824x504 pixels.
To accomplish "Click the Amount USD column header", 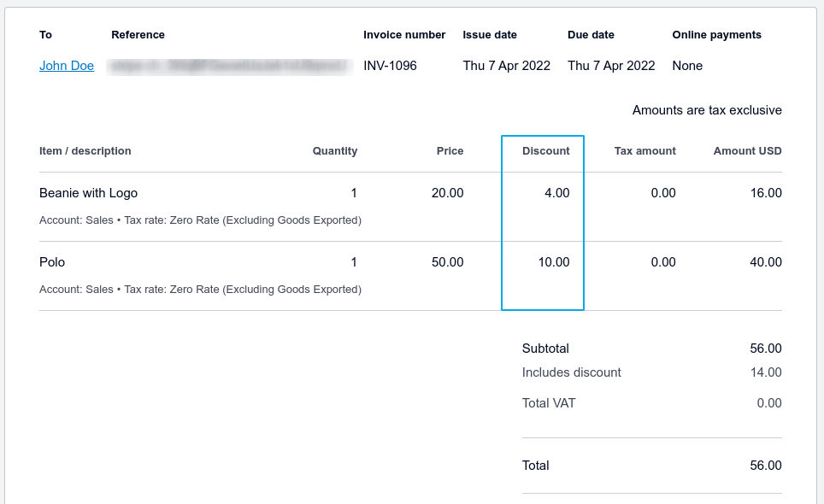I will click(747, 151).
